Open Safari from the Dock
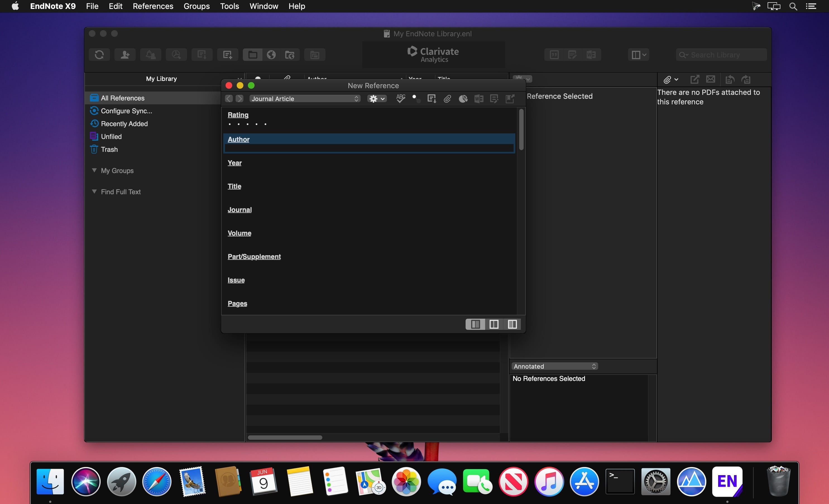The height and width of the screenshot is (504, 829). 157,481
